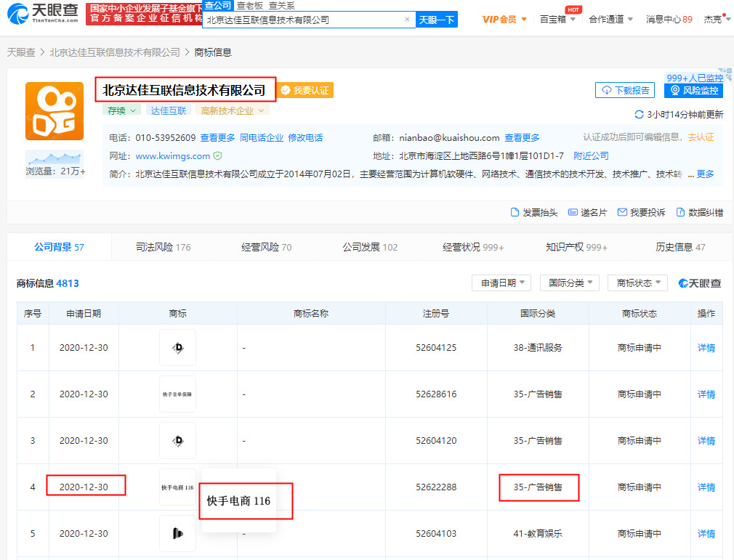This screenshot has height=560, width=734.
Task: Switch to the 公司背景 tab
Action: click(59, 247)
